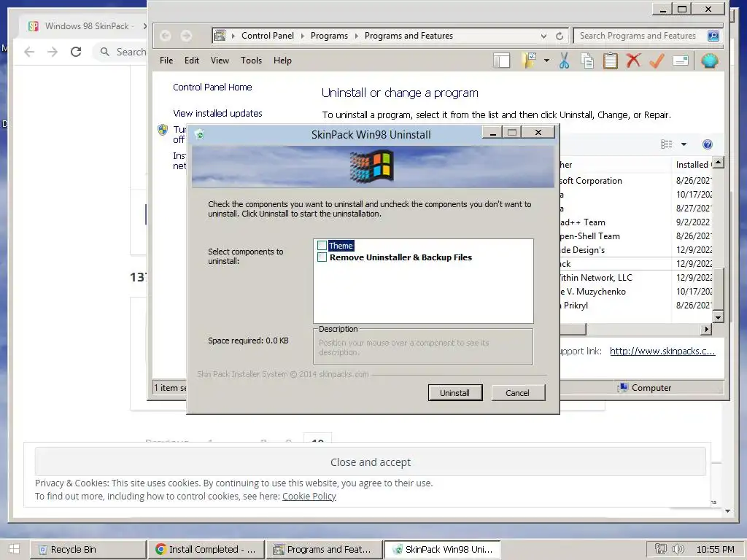Click the browser page scrollbar down arrow
Screen dimensions: 747x560
pos(727,511)
